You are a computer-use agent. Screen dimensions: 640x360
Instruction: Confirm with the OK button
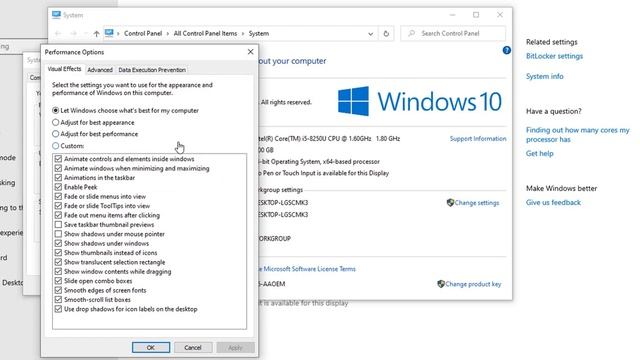click(x=151, y=347)
